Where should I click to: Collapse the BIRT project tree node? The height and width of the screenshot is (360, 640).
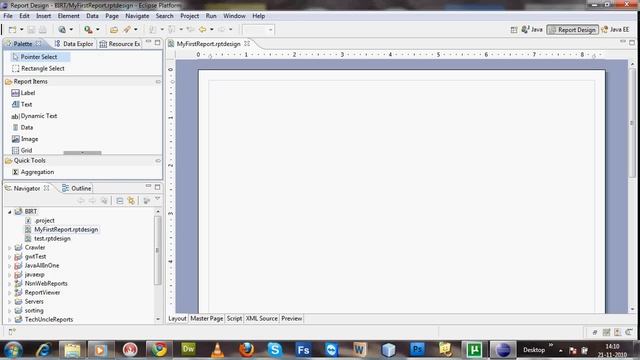click(9, 211)
